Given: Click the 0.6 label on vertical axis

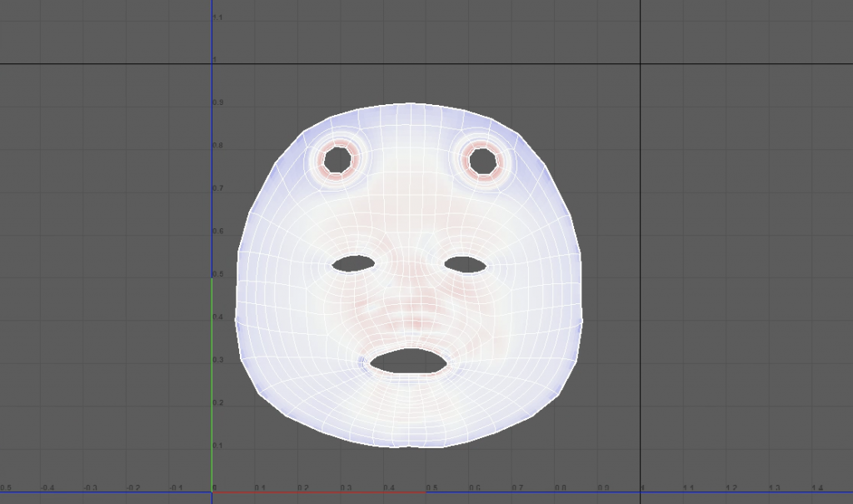Looking at the screenshot, I should tap(217, 232).
